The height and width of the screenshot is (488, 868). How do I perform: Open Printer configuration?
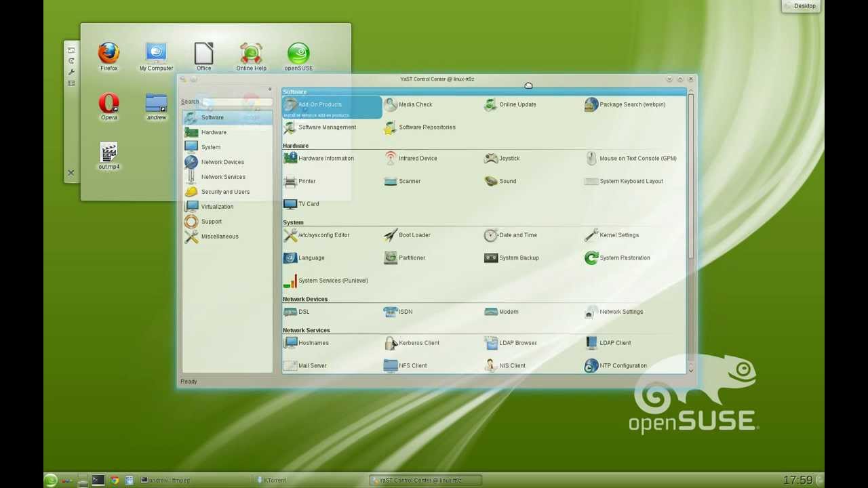click(299, 182)
